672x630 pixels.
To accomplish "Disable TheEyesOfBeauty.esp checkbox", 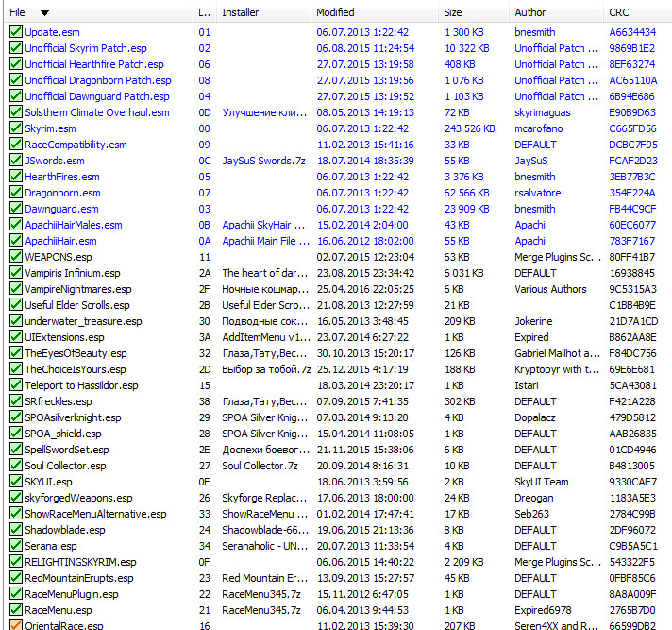I will (x=16, y=353).
